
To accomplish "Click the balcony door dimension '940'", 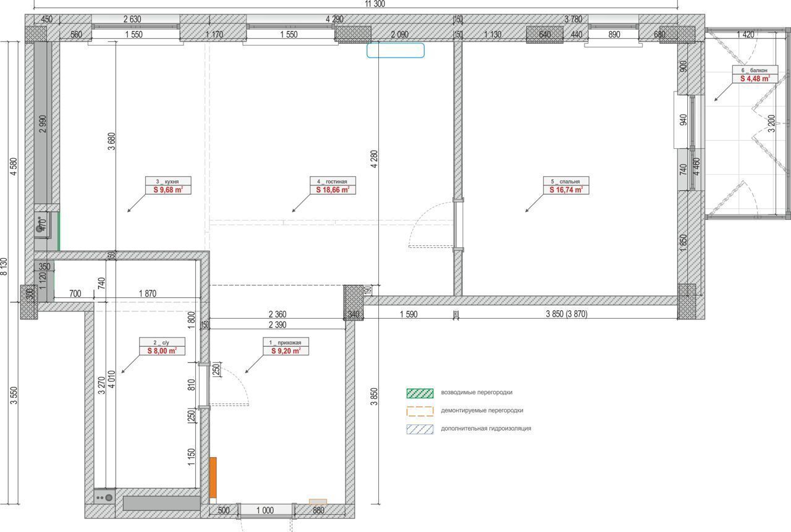I will [683, 119].
